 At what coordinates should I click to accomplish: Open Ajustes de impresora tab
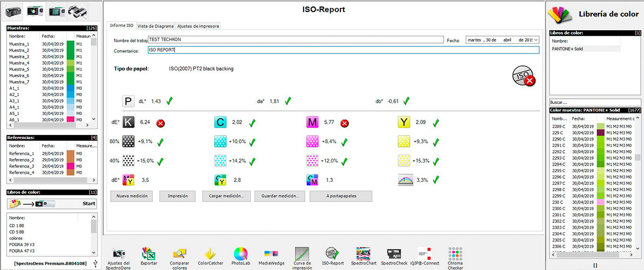coord(198,26)
